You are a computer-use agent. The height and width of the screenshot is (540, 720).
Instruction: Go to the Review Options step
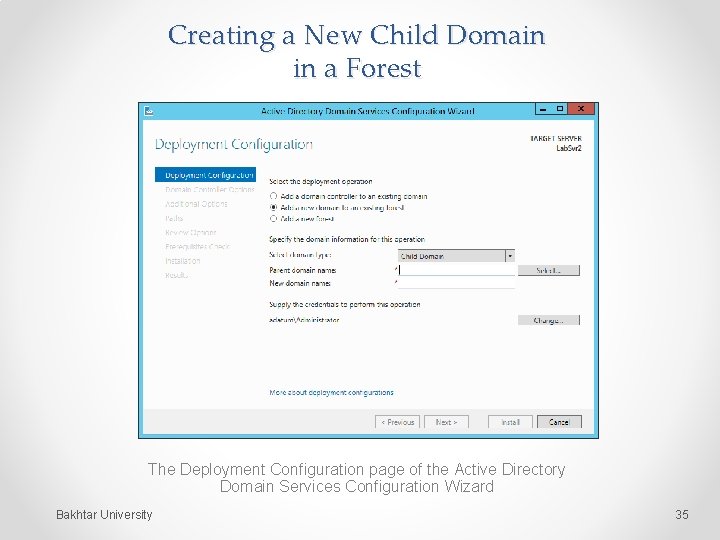pyautogui.click(x=191, y=232)
